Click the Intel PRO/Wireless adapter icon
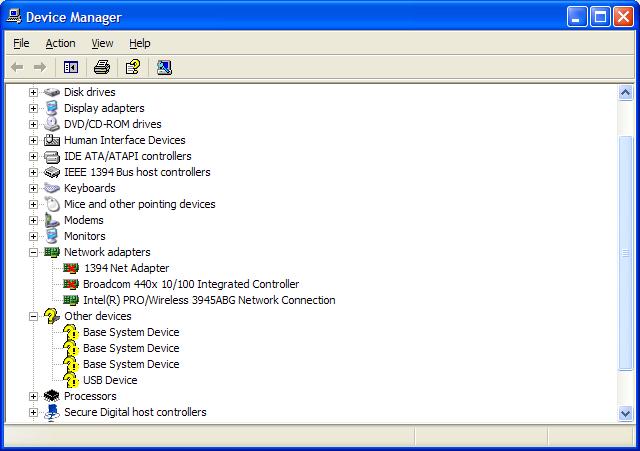 pyautogui.click(x=71, y=300)
